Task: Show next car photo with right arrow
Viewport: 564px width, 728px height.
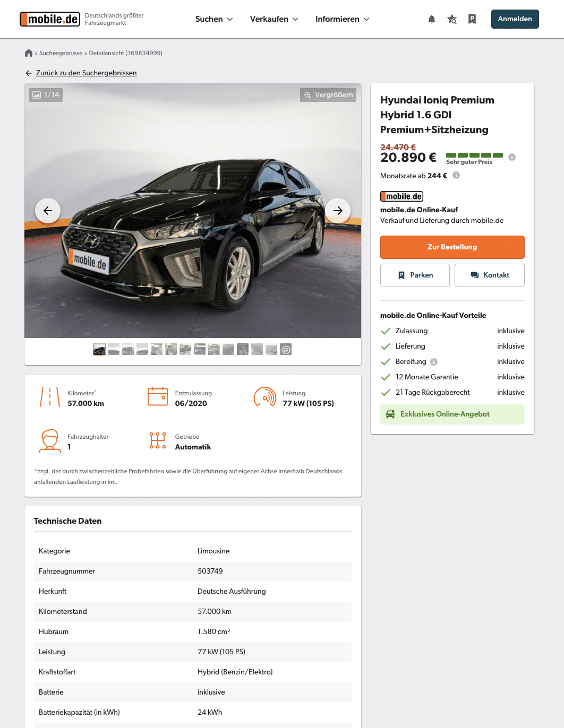Action: click(338, 211)
